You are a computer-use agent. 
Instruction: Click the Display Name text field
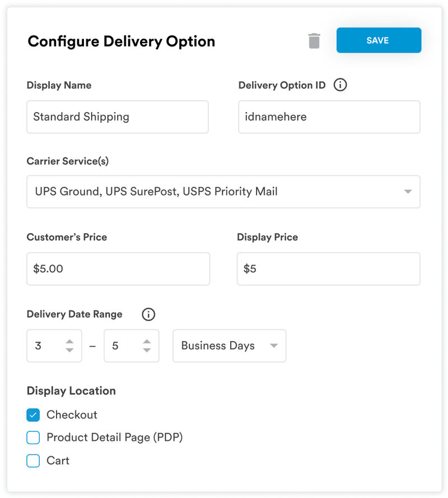click(x=118, y=117)
